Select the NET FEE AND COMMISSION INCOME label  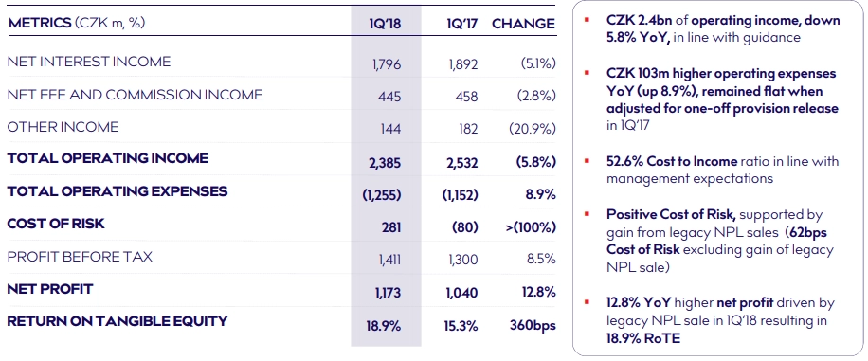point(135,95)
